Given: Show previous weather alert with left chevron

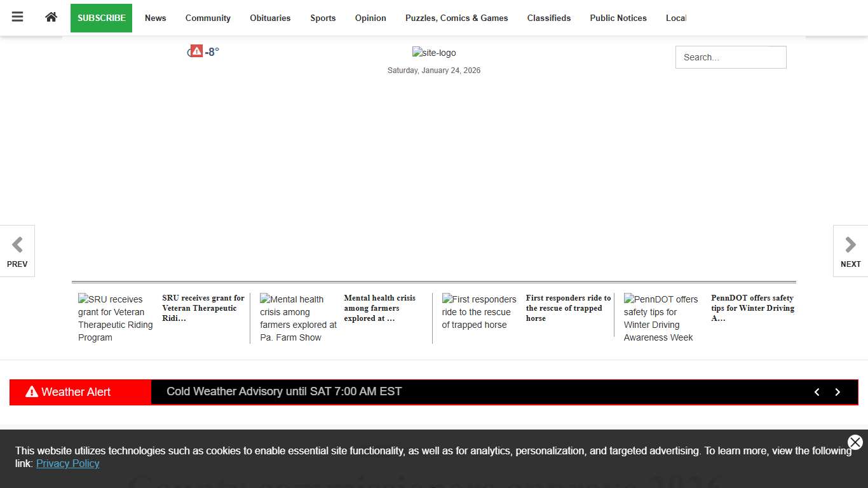Looking at the screenshot, I should pyautogui.click(x=817, y=392).
